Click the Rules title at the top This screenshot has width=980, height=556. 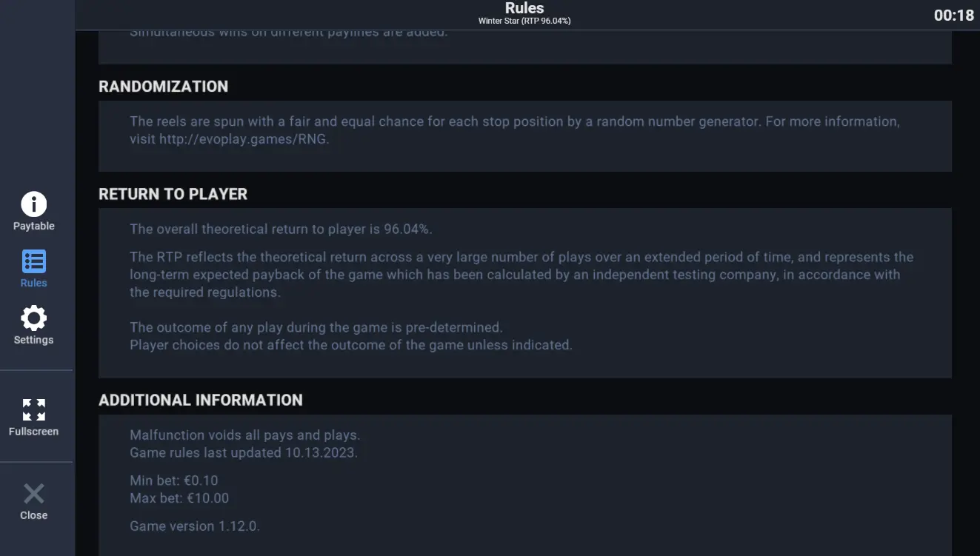(x=524, y=8)
